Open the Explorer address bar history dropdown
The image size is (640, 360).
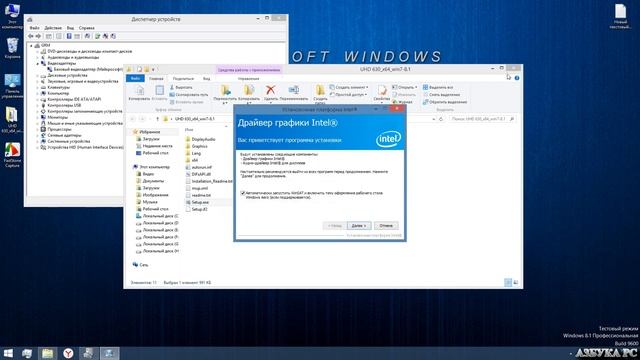point(433,119)
